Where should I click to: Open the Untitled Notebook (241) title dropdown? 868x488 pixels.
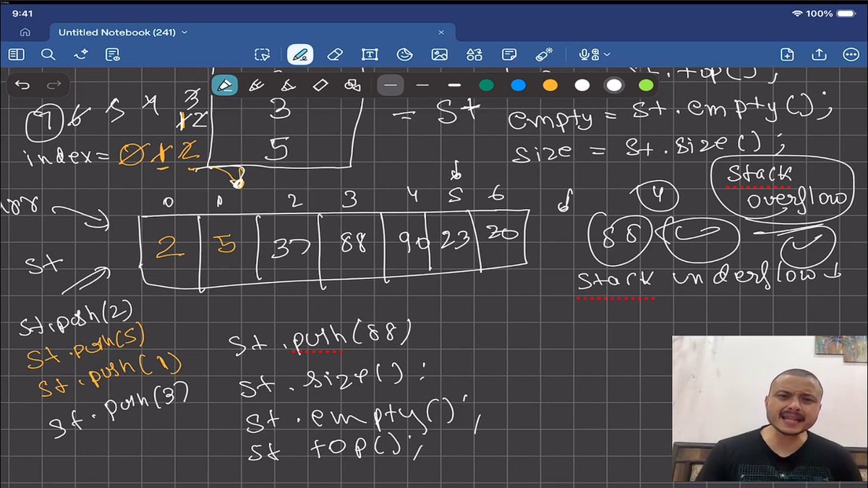coord(184,33)
